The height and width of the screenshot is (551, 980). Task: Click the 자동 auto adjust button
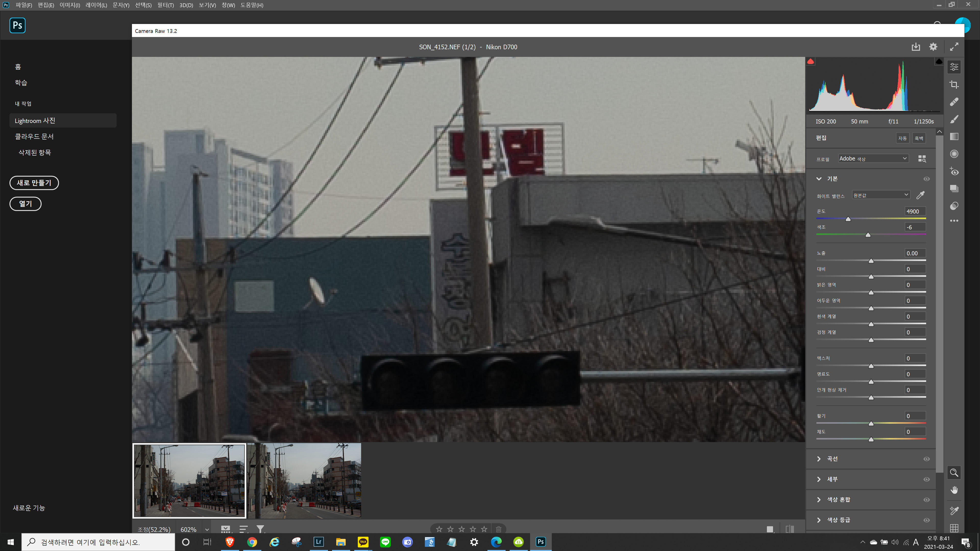click(x=902, y=138)
